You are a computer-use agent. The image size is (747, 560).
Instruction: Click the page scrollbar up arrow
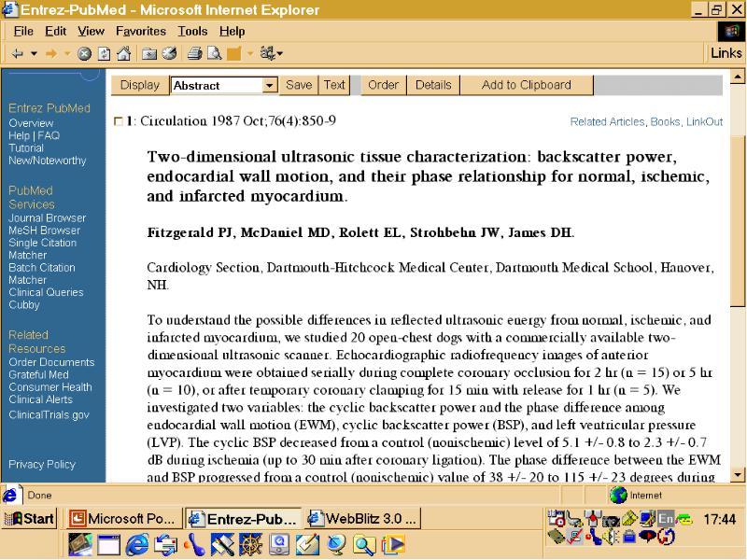pyautogui.click(x=738, y=77)
